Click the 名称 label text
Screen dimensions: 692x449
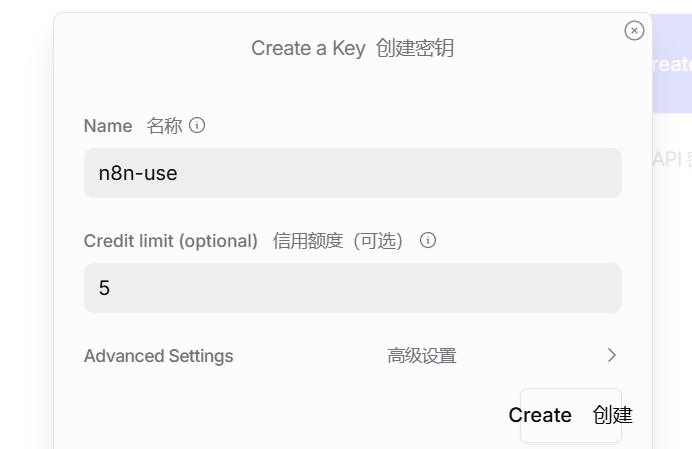[x=164, y=126]
